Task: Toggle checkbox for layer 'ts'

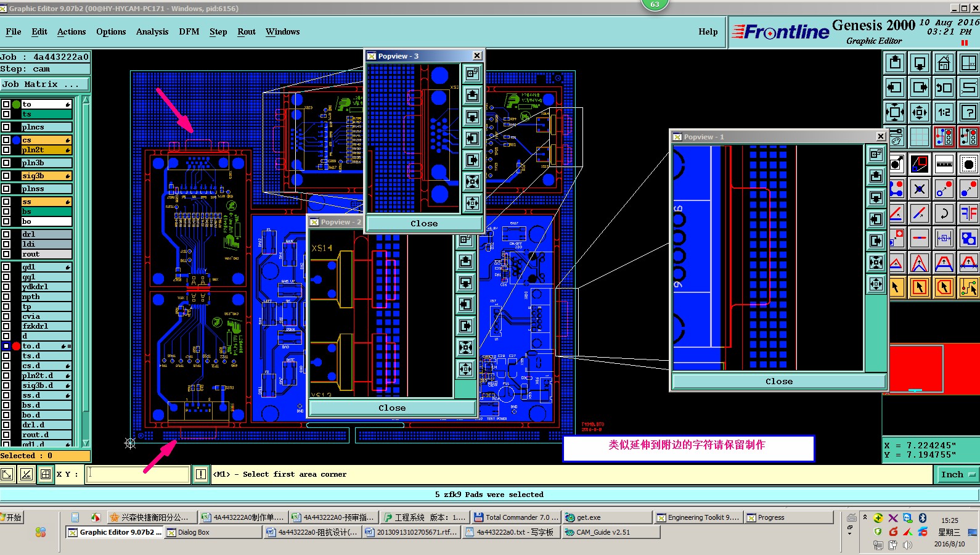Action: 6,114
